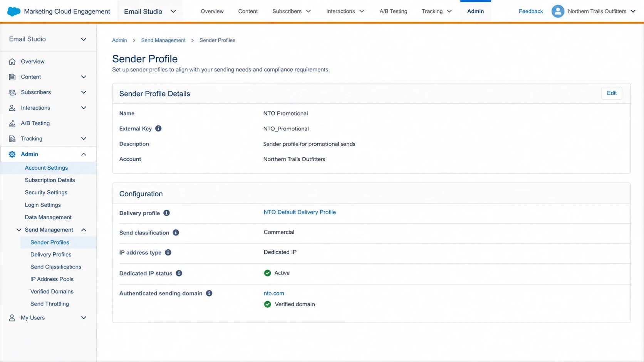Click the Overview home icon in sidebar

pos(12,62)
